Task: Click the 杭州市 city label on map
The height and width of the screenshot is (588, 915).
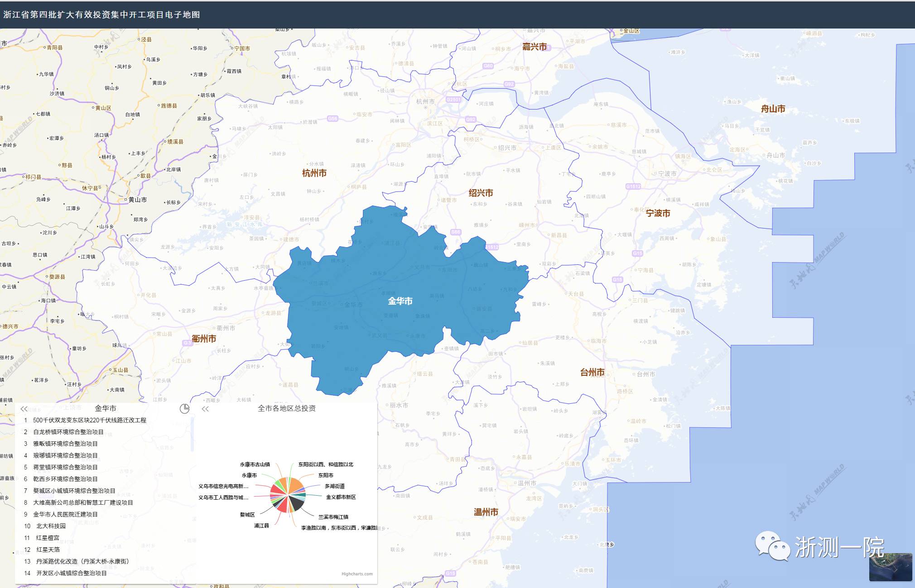Action: click(x=314, y=173)
